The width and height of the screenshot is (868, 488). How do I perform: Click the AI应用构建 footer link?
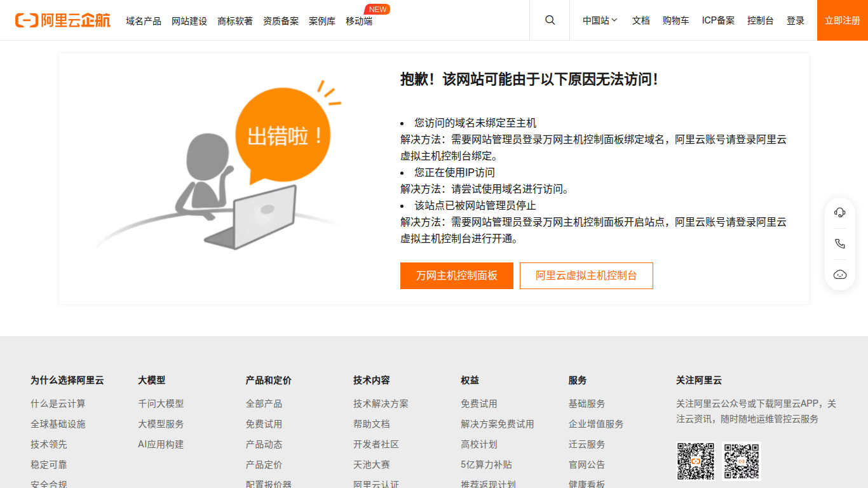pos(161,444)
